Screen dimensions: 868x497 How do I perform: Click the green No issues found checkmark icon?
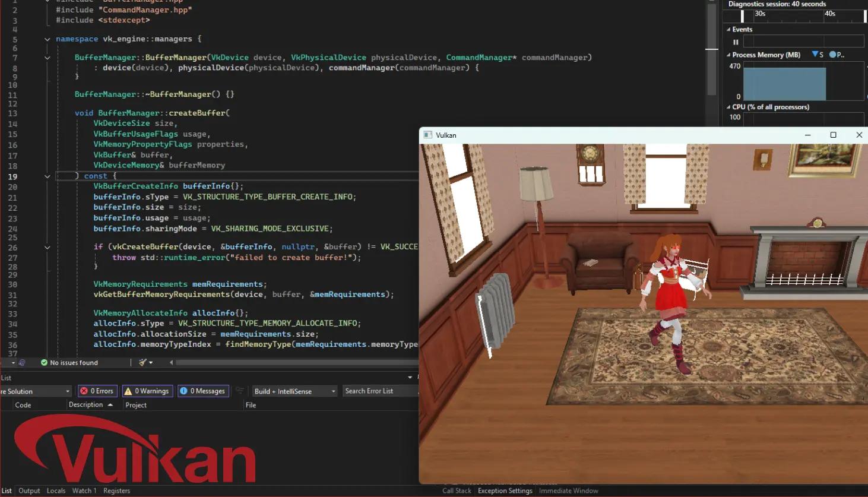tap(44, 362)
